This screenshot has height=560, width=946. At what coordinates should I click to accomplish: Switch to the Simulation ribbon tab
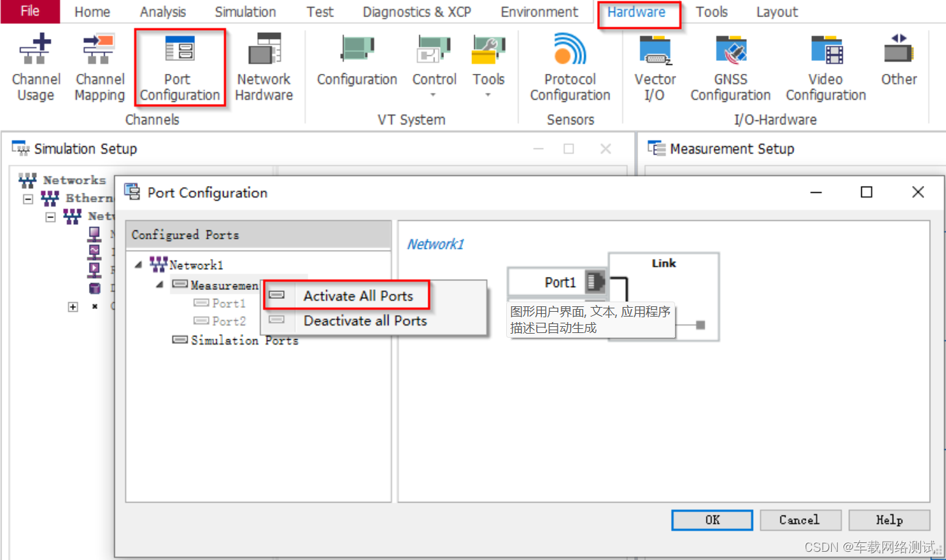pyautogui.click(x=246, y=12)
